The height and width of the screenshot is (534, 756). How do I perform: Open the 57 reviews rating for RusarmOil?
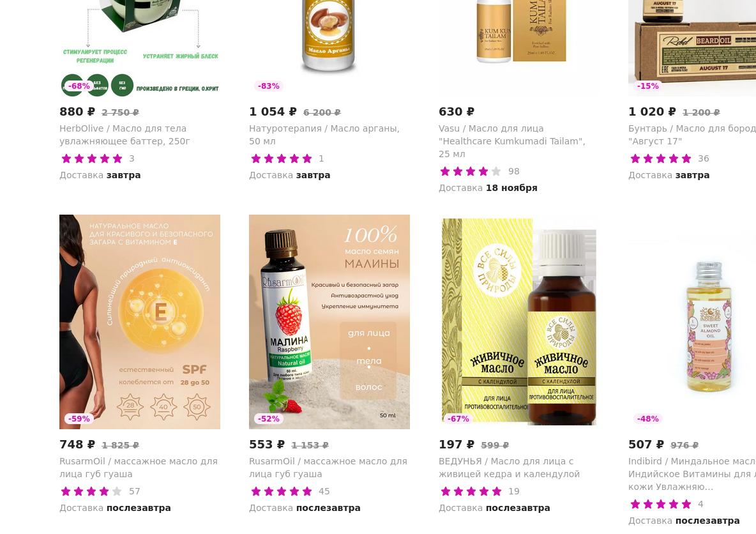click(x=100, y=491)
